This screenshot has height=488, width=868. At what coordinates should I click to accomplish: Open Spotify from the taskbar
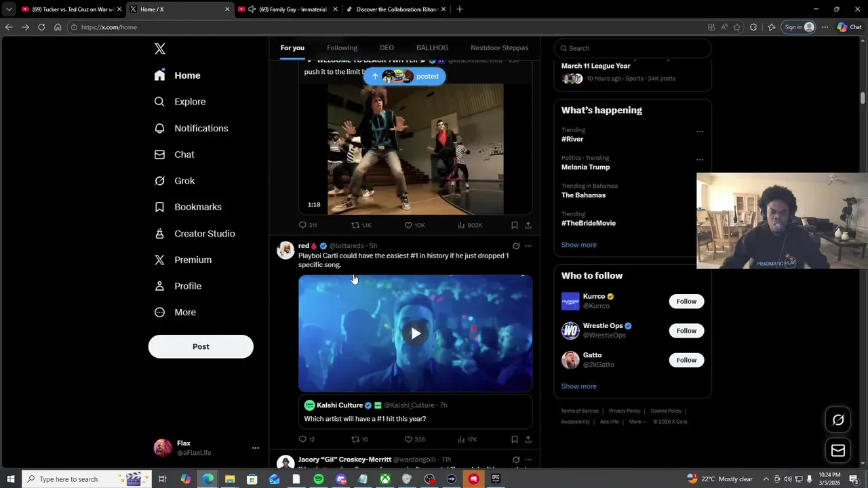319,479
